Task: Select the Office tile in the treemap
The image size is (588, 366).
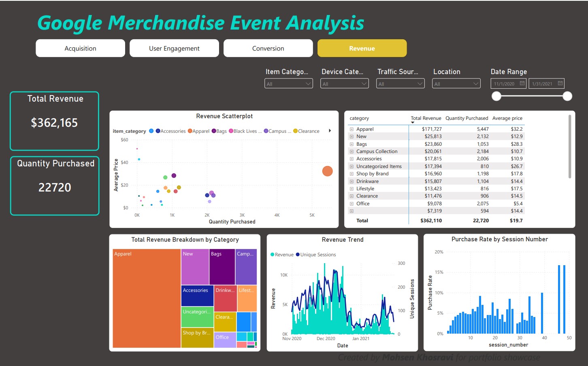Action: coord(225,340)
